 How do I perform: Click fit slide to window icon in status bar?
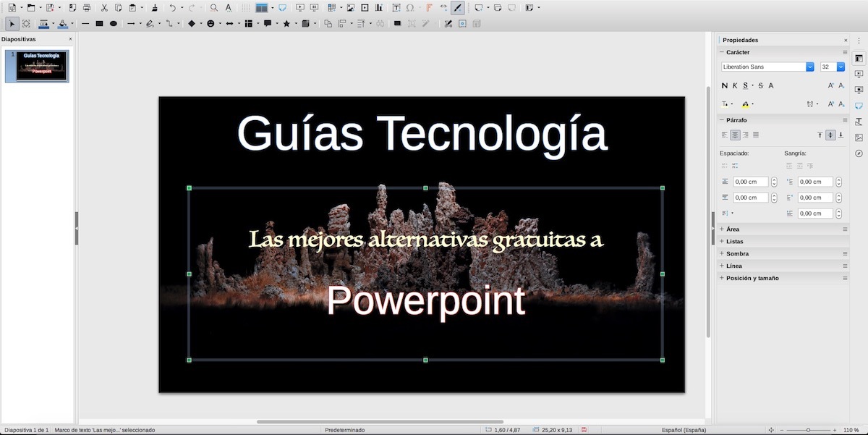(771, 430)
